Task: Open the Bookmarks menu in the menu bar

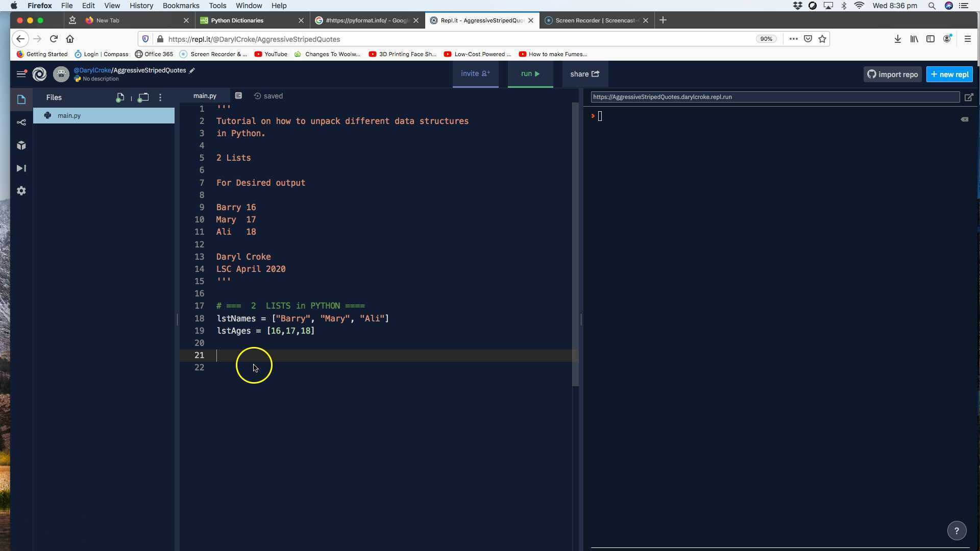Action: click(181, 6)
